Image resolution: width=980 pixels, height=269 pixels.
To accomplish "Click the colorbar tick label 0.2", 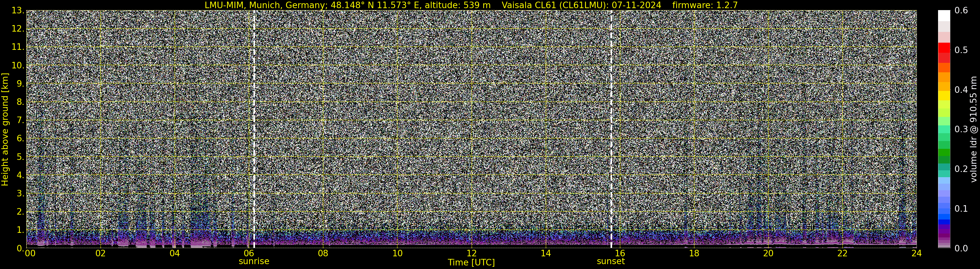I will point(961,169).
